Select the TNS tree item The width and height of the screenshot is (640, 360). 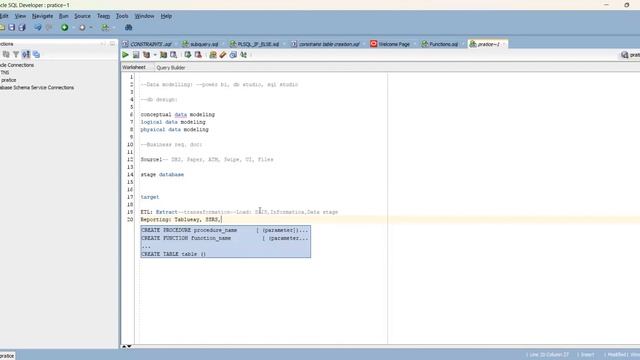point(5,73)
